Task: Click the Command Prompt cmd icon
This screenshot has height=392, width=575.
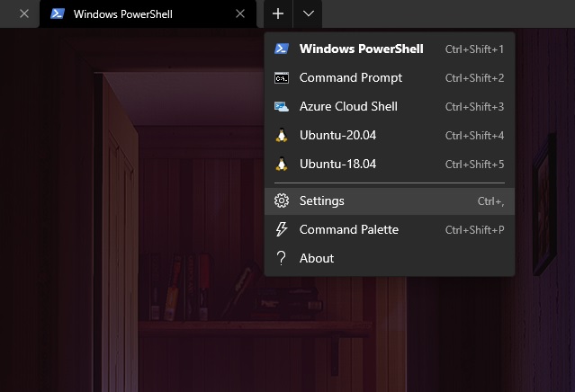Action: pyautogui.click(x=282, y=78)
